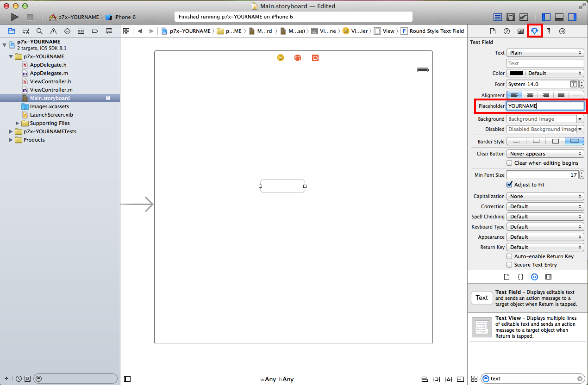Image resolution: width=588 pixels, height=385 pixels.
Task: Open the Resizing Behavior menu
Action: [461, 379]
